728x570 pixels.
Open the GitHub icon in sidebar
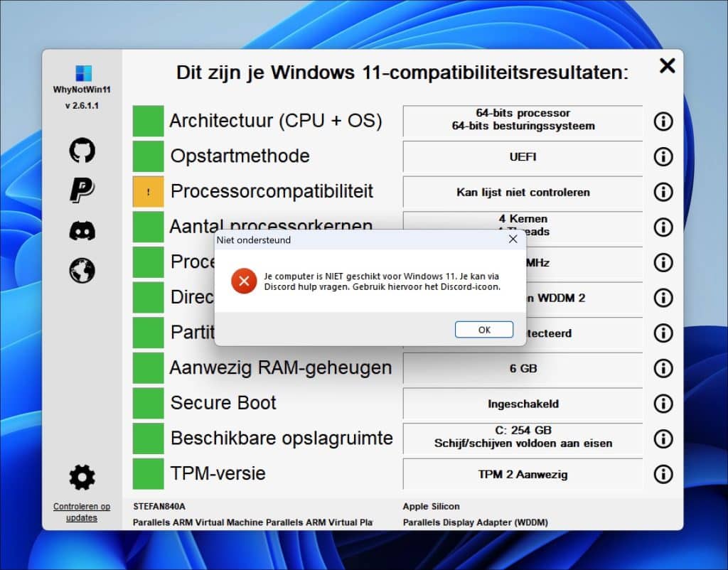[82, 150]
